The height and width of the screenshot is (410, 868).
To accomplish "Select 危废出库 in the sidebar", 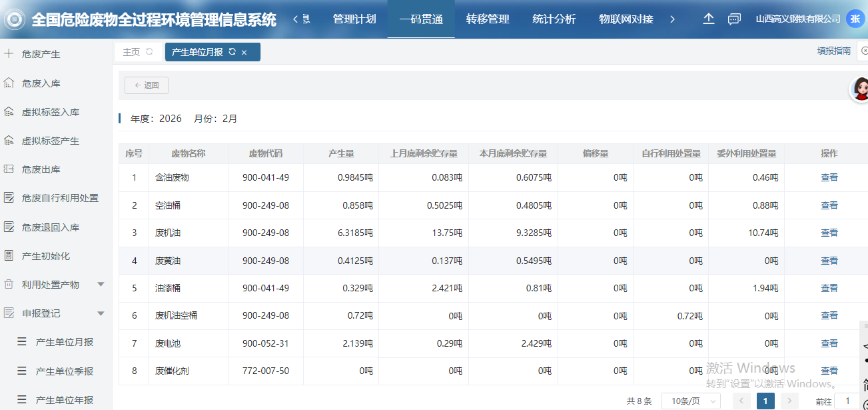I will tap(41, 169).
